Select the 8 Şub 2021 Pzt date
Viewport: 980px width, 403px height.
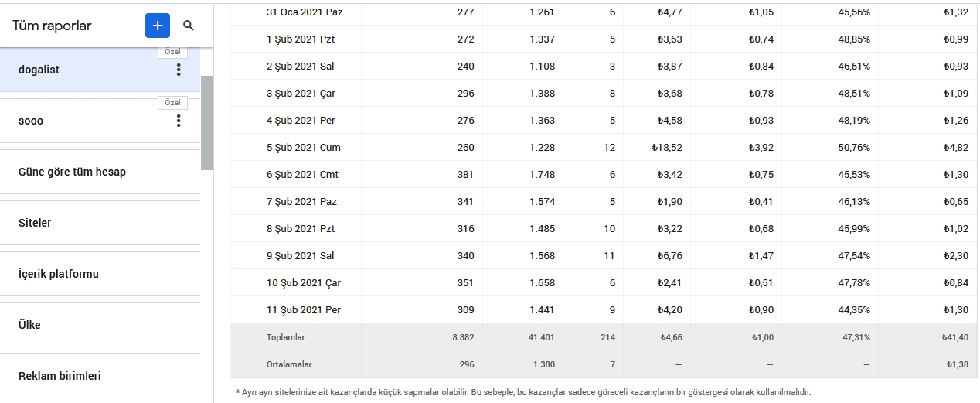tap(301, 229)
